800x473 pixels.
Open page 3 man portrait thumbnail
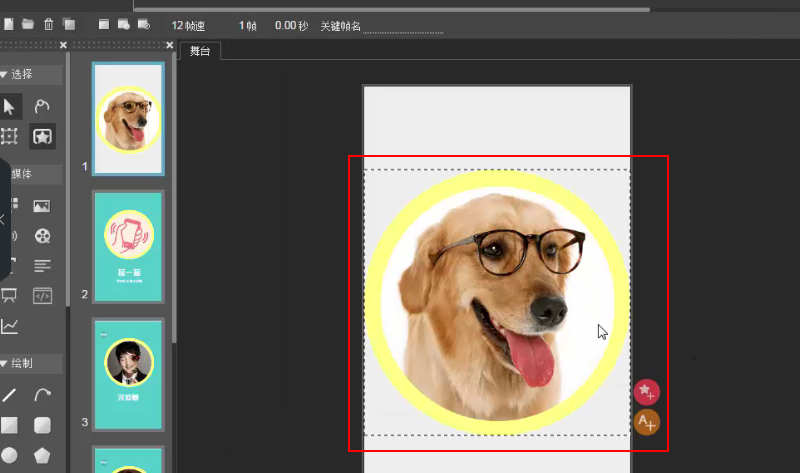[128, 375]
